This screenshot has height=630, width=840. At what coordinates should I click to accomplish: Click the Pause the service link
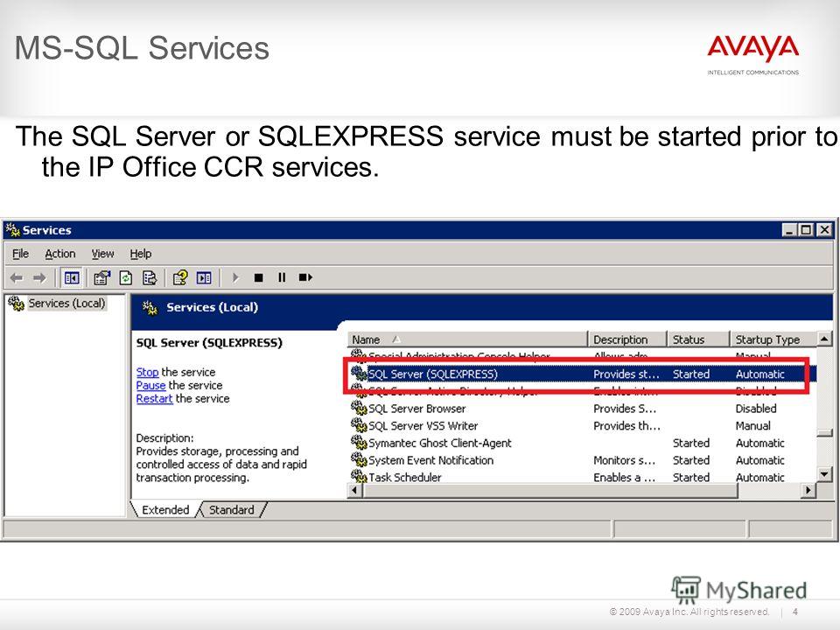(x=150, y=385)
